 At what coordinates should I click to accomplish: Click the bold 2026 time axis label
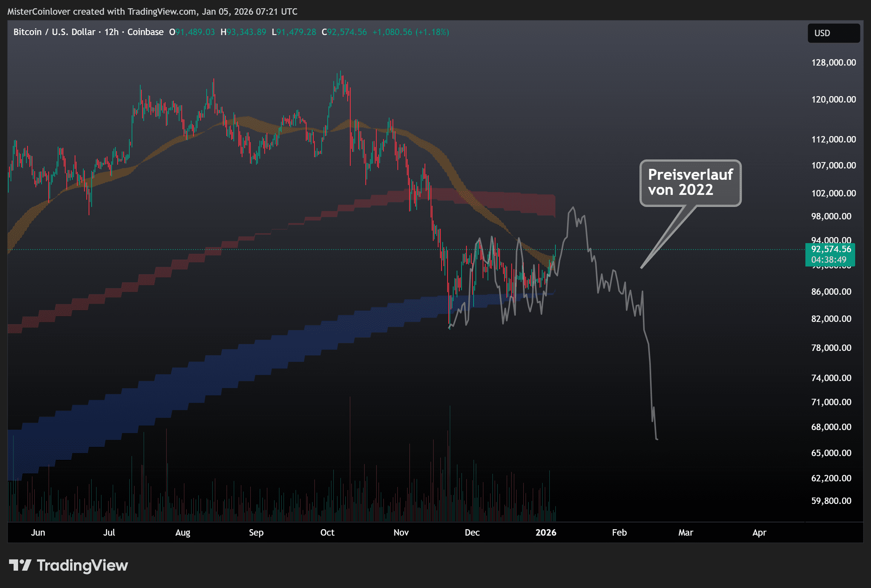coord(546,533)
